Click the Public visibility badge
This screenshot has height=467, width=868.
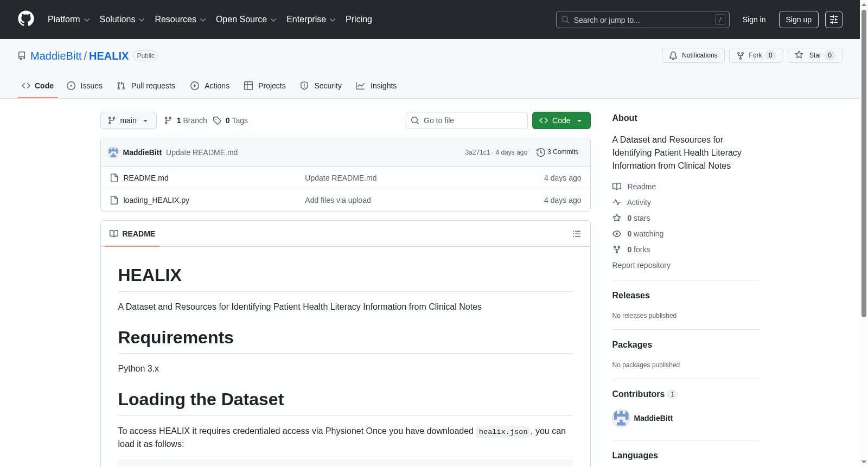[145, 56]
